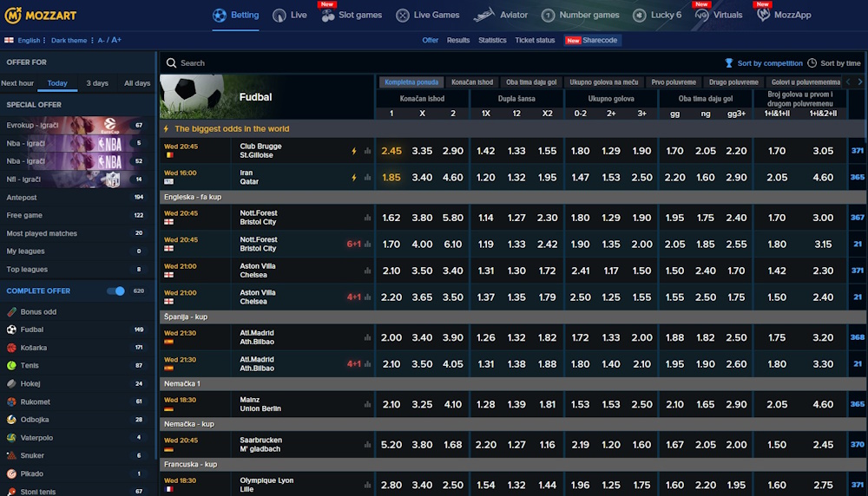The image size is (868, 496).
Task: Click the English flag language icon
Action: click(x=9, y=41)
